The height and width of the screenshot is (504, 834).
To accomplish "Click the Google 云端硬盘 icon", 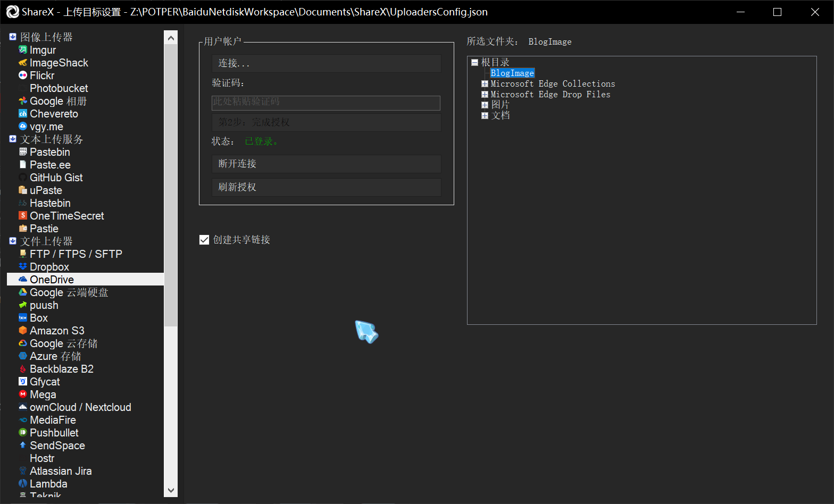I will point(23,292).
